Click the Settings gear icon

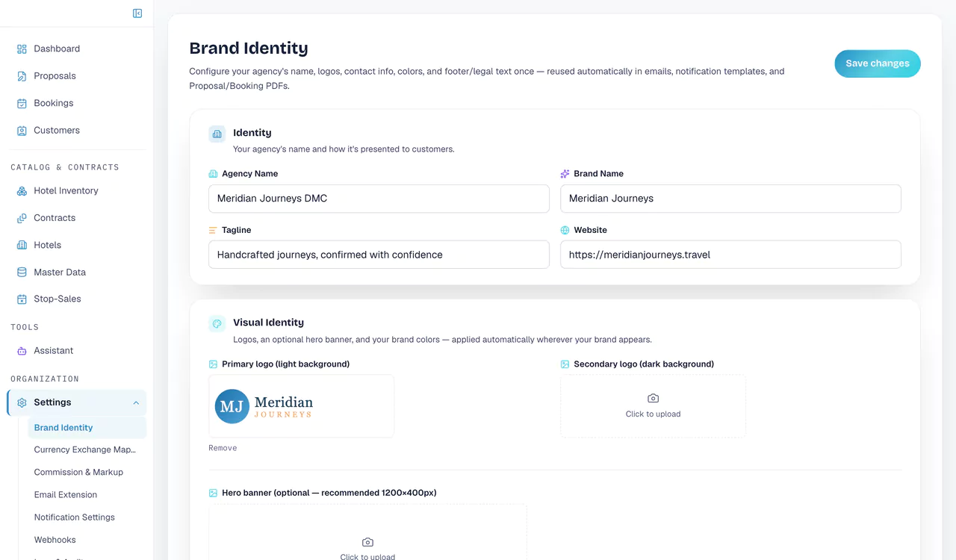[x=22, y=402]
